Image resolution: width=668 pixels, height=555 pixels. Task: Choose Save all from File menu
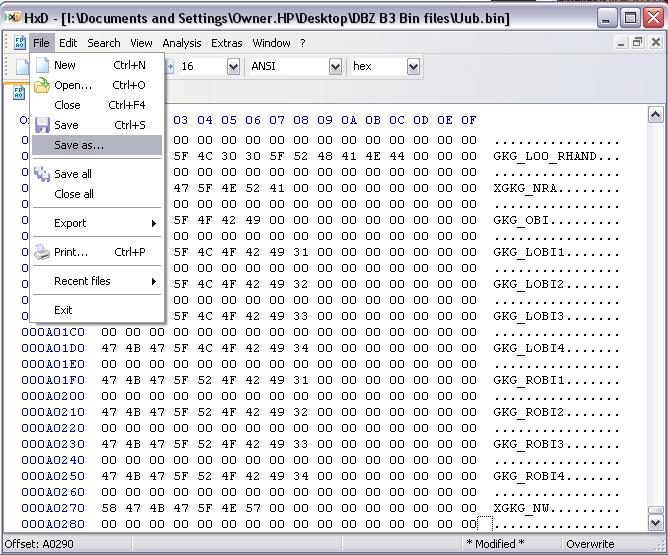tap(97, 174)
